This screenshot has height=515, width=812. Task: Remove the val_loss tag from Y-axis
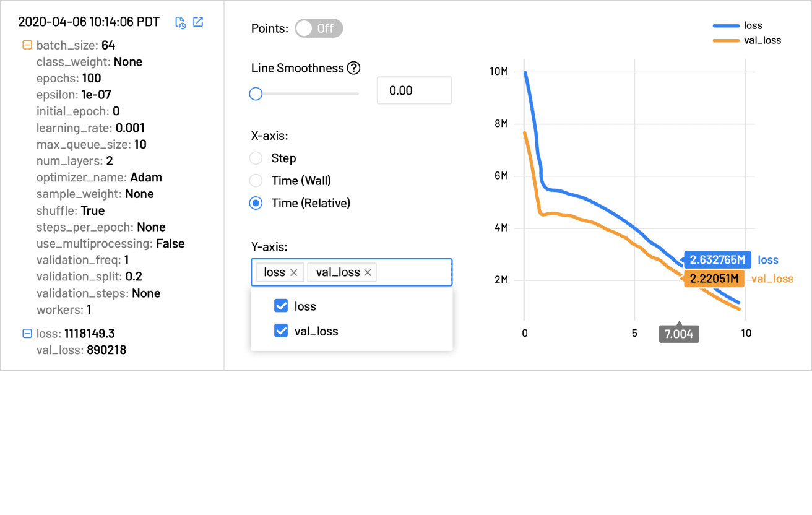tap(368, 272)
